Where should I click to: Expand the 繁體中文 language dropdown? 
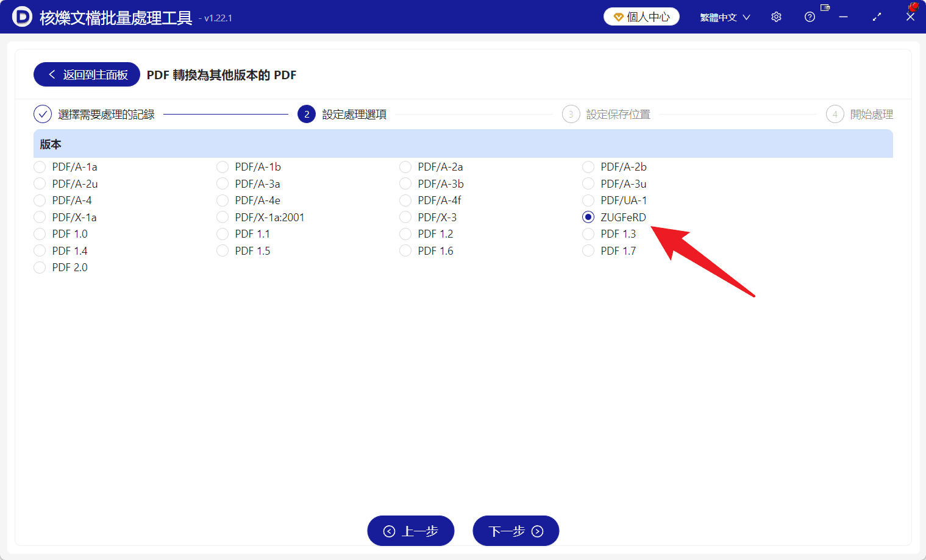pos(725,18)
